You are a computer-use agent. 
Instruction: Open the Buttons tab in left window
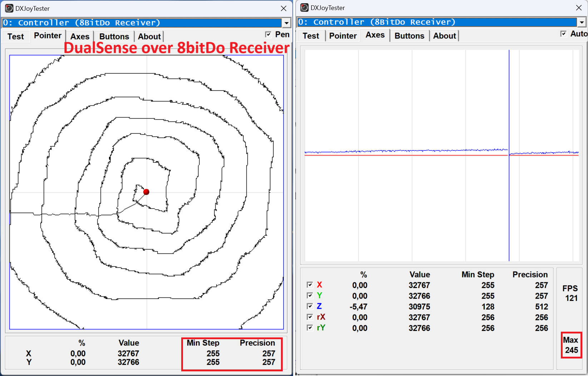point(114,36)
